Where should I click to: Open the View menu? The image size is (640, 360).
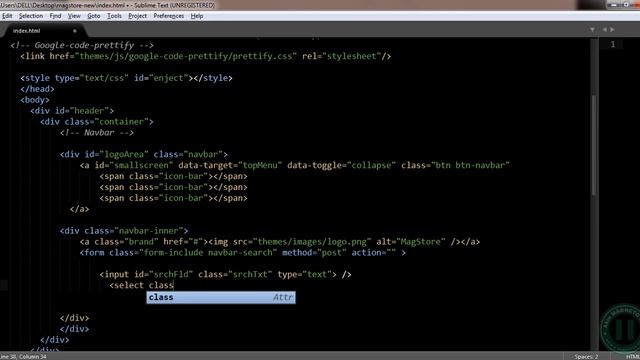[74, 16]
